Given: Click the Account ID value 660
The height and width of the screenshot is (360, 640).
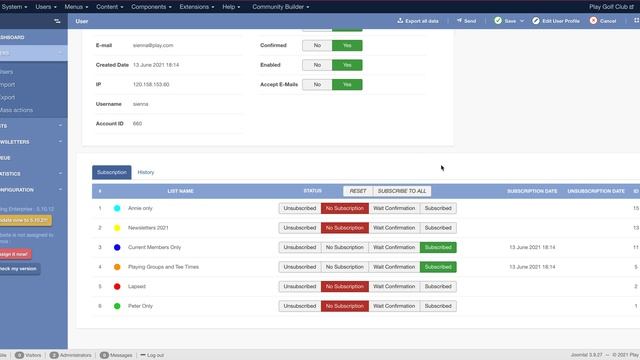Looking at the screenshot, I should click(x=138, y=124).
